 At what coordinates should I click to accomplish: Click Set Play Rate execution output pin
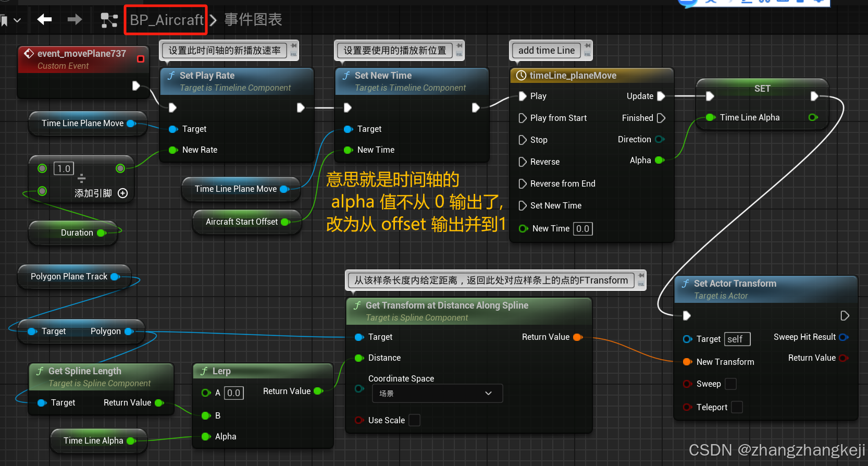coord(301,107)
